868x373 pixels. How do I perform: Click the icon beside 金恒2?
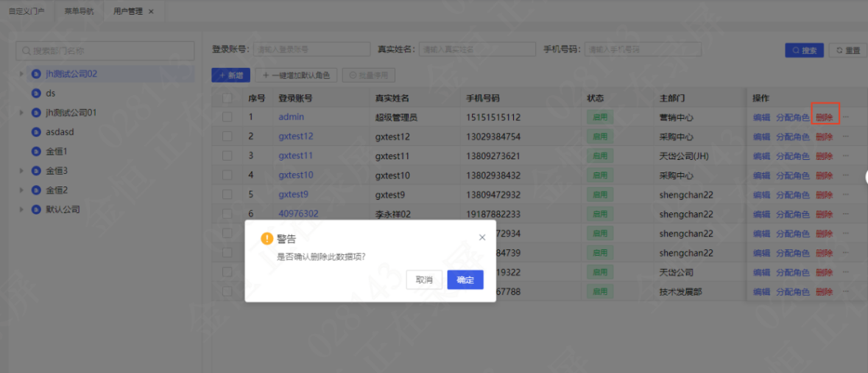click(37, 190)
